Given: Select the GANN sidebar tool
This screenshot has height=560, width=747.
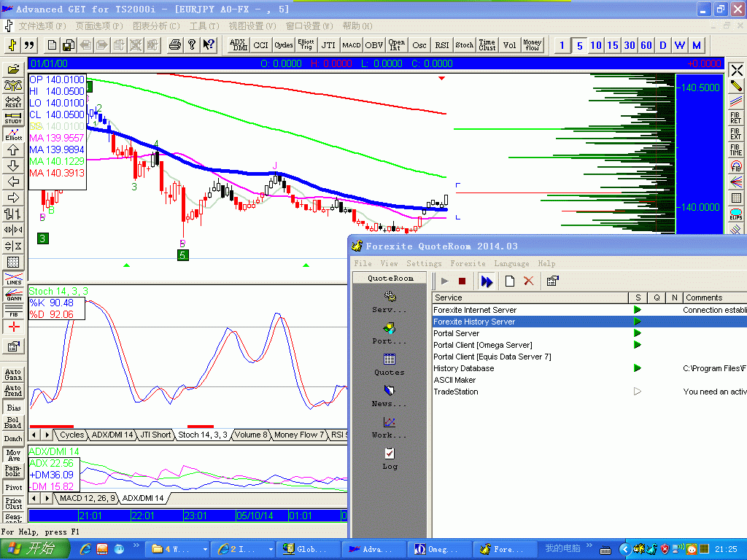Looking at the screenshot, I should [x=13, y=295].
